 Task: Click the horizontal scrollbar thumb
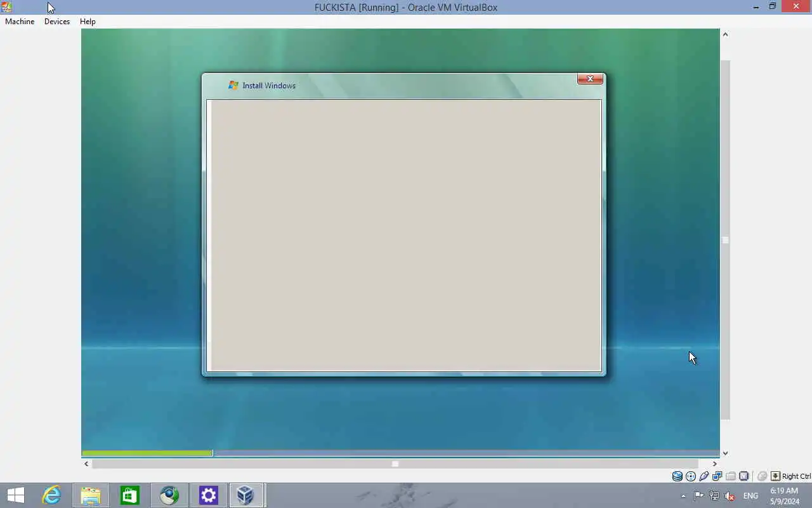click(395, 464)
